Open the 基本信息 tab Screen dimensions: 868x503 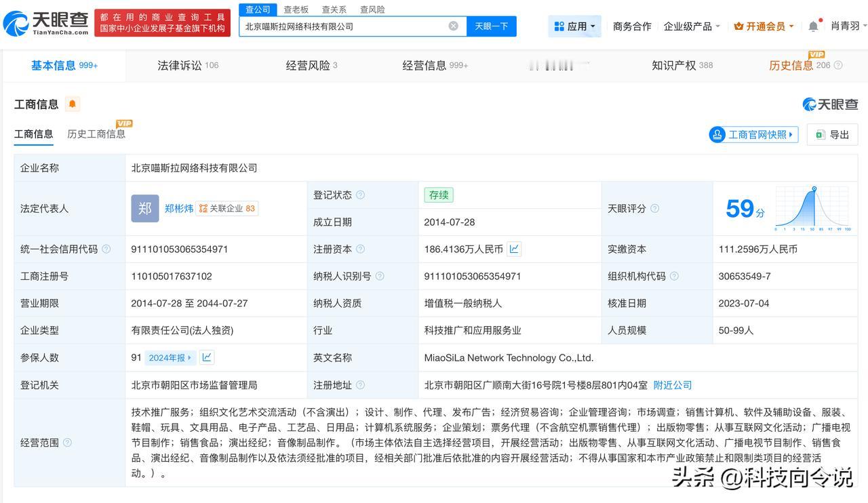tap(64, 66)
